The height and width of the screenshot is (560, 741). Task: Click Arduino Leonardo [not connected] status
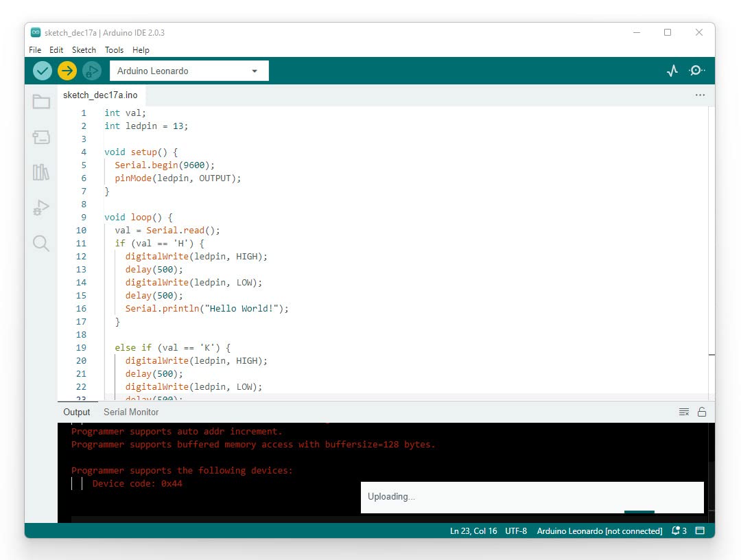599,530
